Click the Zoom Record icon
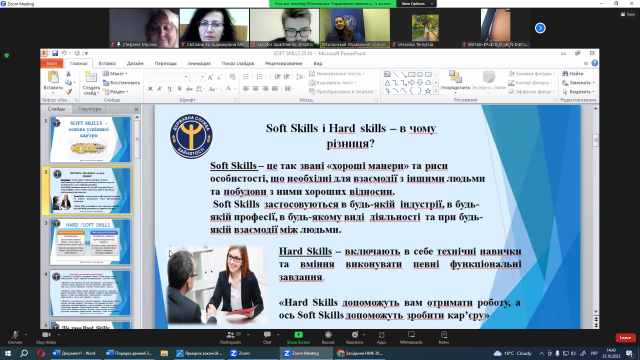Image resolution: width=640 pixels, height=360 pixels. pos(328,335)
